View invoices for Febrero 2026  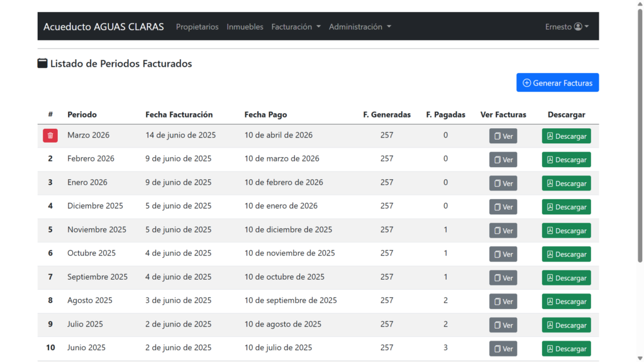coord(503,160)
